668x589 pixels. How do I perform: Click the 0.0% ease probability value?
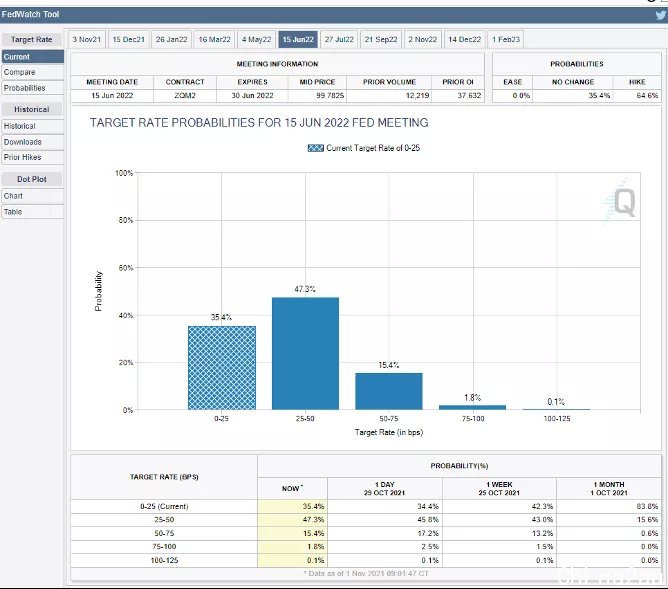tap(521, 95)
